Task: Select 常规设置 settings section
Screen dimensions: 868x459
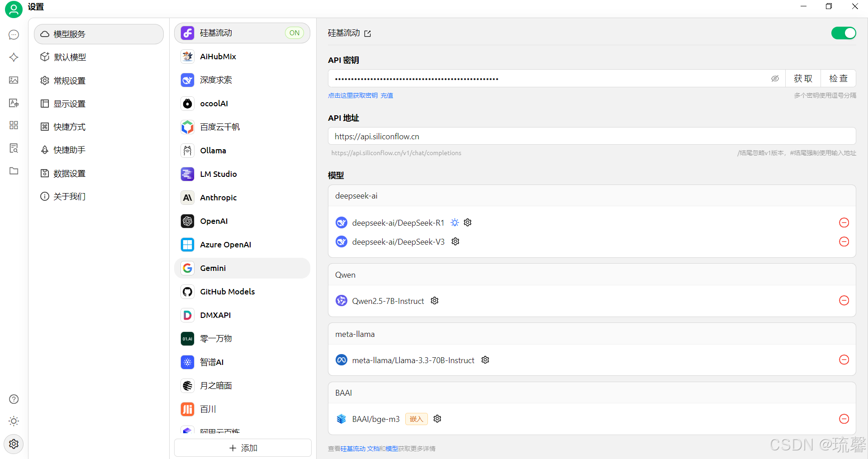Action: 99,80
